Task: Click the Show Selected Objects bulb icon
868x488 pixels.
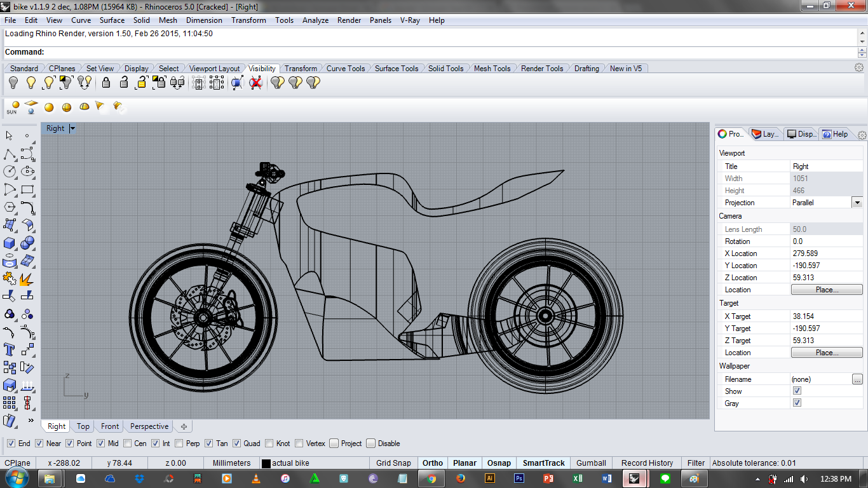Action: coord(48,83)
